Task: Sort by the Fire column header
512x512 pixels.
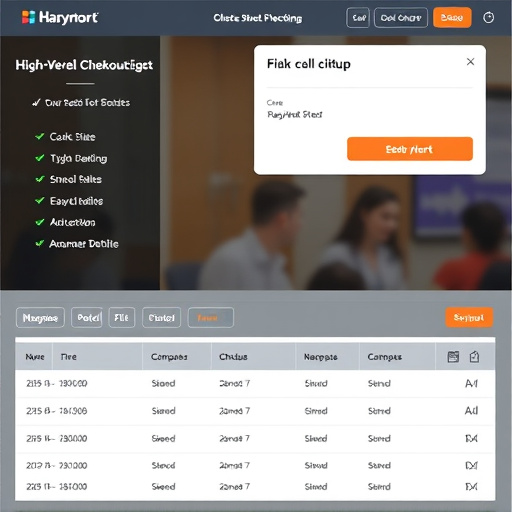Action: pyautogui.click(x=69, y=357)
